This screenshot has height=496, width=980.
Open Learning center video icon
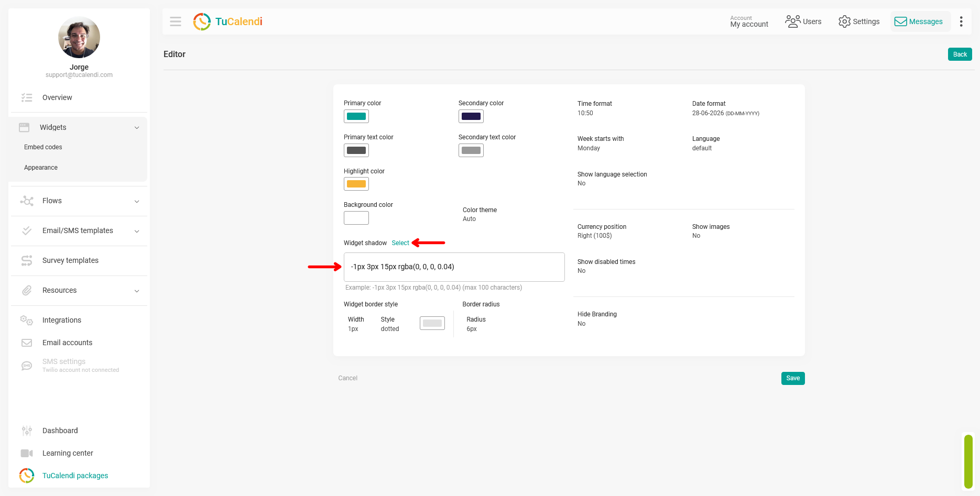pyautogui.click(x=27, y=453)
